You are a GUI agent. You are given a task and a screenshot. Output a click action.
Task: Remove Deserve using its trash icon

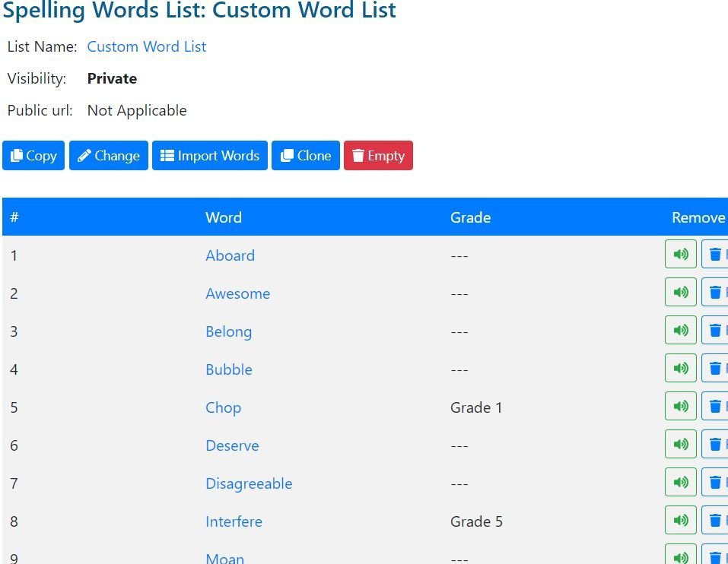715,445
